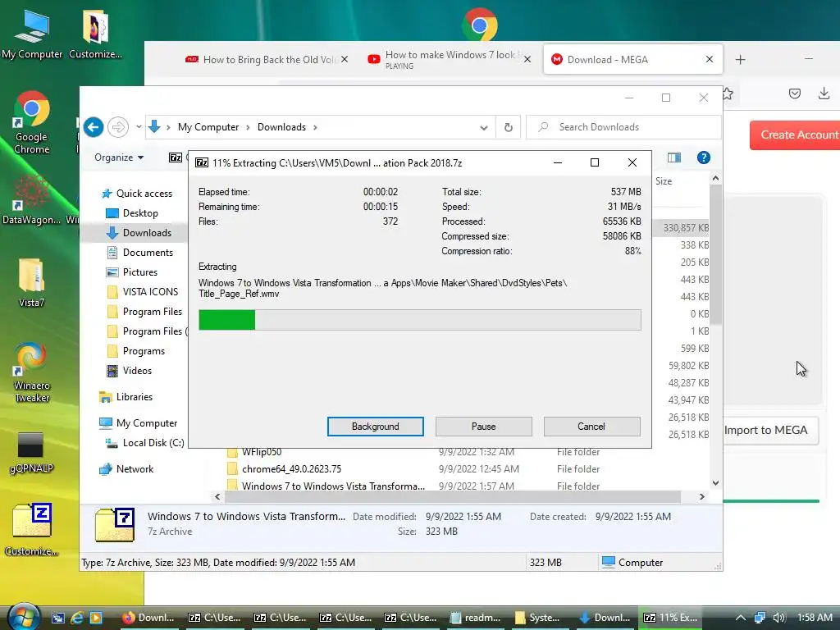
Task: Open the volume icon in the system tray
Action: point(779,618)
